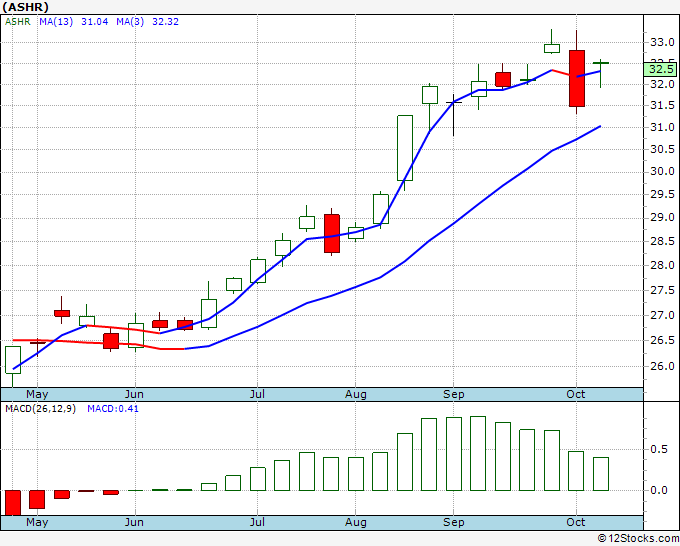
Task: Click the 28.0 price axis label
Action: point(662,265)
